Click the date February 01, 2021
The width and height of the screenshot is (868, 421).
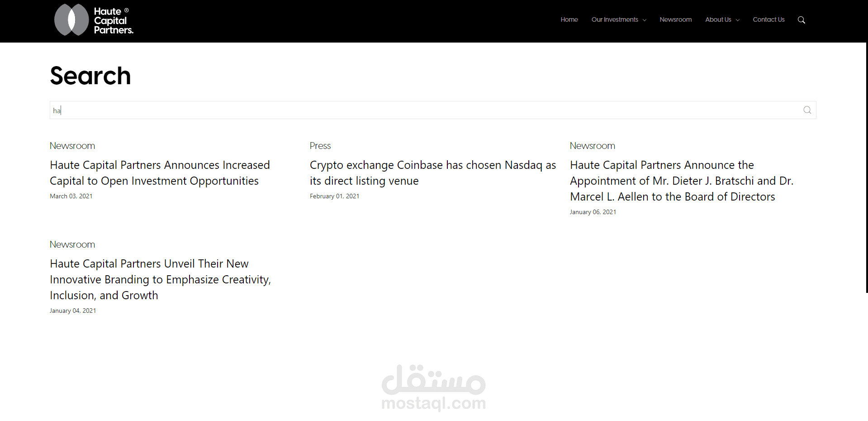coord(334,196)
